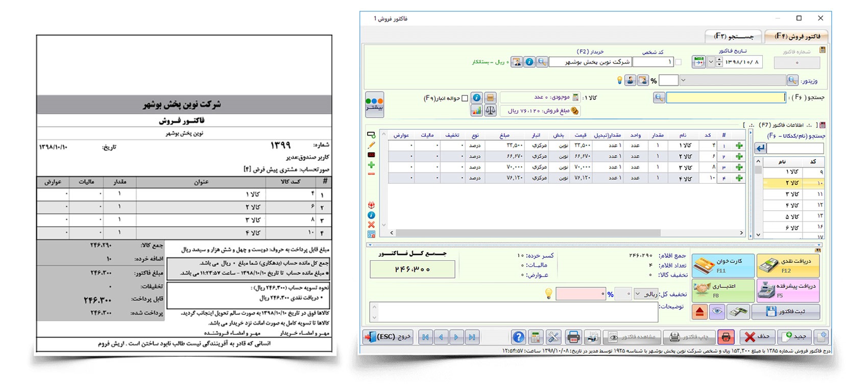Click the توضیحات notes text area
Screen dimensions: 868x392
tap(514, 312)
